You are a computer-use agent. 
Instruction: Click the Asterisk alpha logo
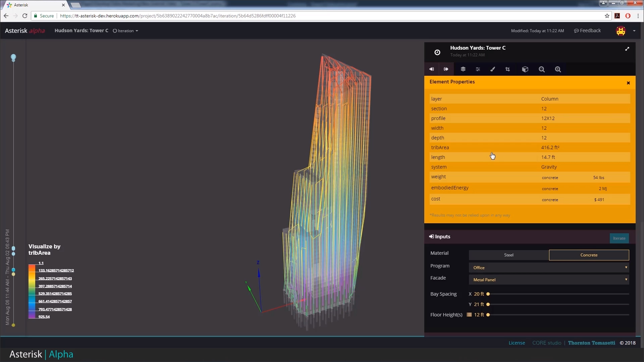pyautogui.click(x=25, y=31)
